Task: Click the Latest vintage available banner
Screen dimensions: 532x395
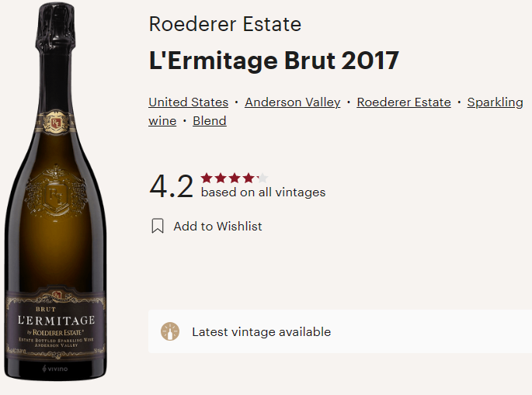Action: (x=340, y=331)
